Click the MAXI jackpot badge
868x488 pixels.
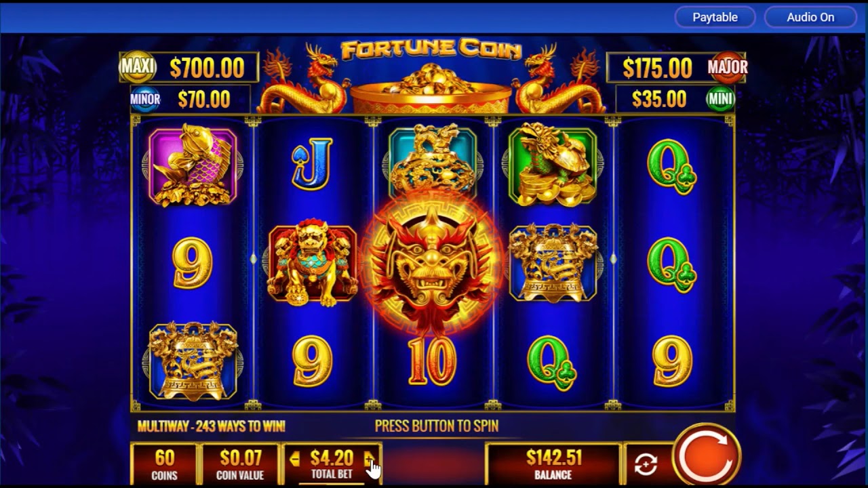tap(138, 66)
